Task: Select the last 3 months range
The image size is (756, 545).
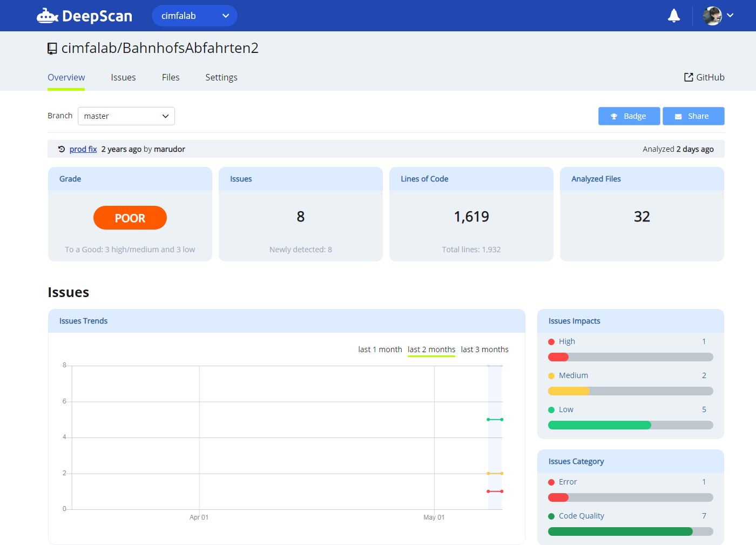Action: coord(485,349)
